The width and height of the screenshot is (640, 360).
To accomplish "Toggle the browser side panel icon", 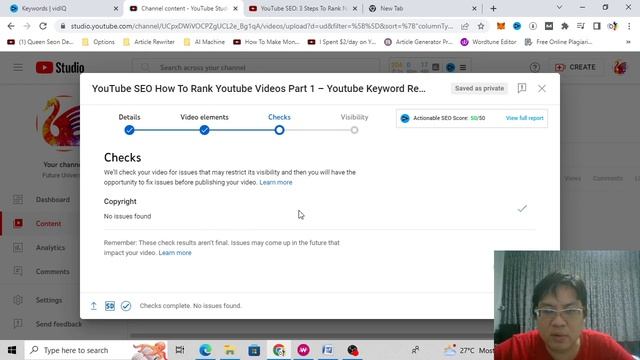I will 597,26.
